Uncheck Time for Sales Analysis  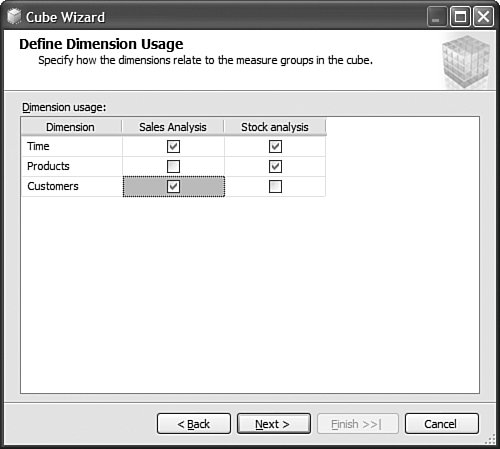click(x=173, y=146)
